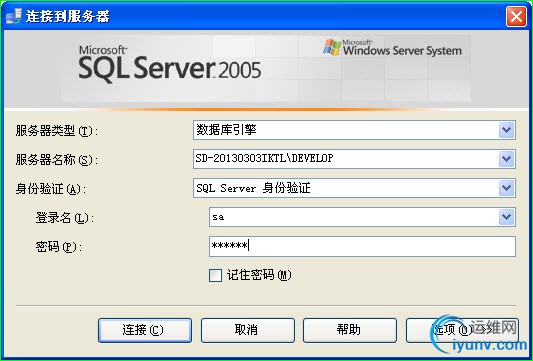Click the 连接到服务器 title text
The height and width of the screenshot is (361, 533).
click(68, 16)
